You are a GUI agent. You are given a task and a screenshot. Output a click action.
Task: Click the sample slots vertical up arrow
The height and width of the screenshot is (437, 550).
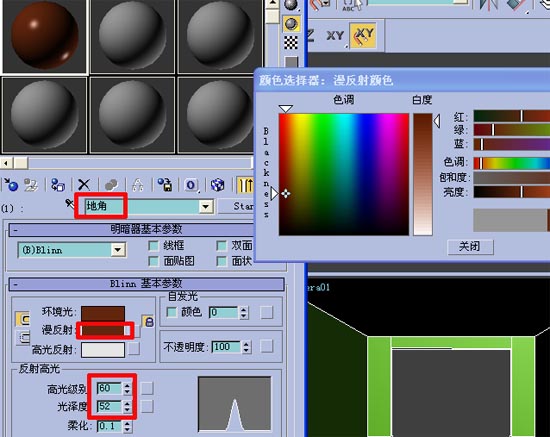pyautogui.click(x=273, y=4)
